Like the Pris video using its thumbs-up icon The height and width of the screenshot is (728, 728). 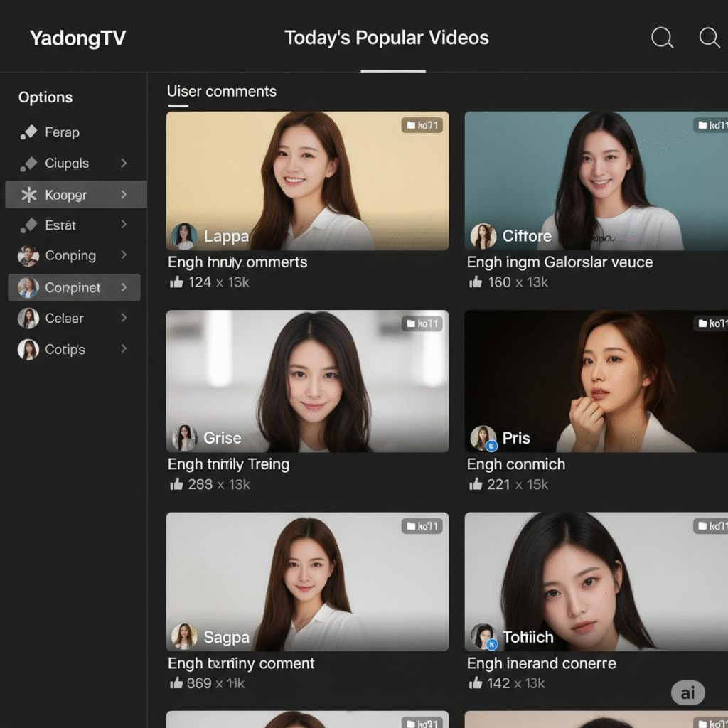tap(476, 484)
